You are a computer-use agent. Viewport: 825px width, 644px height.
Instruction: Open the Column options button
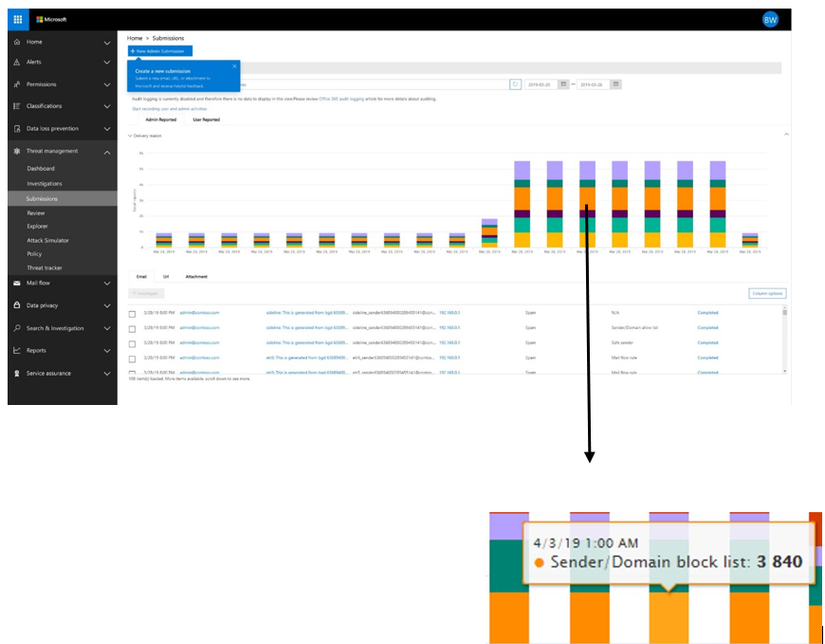pos(767,294)
